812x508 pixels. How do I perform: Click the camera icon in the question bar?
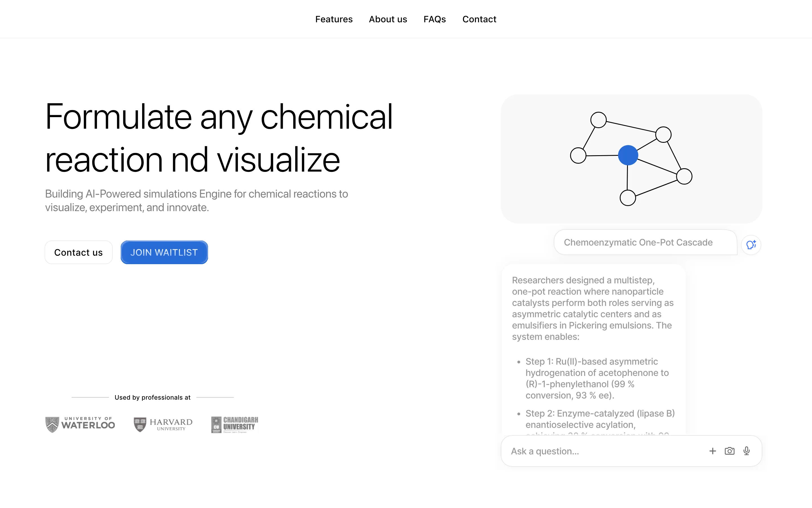coord(729,451)
